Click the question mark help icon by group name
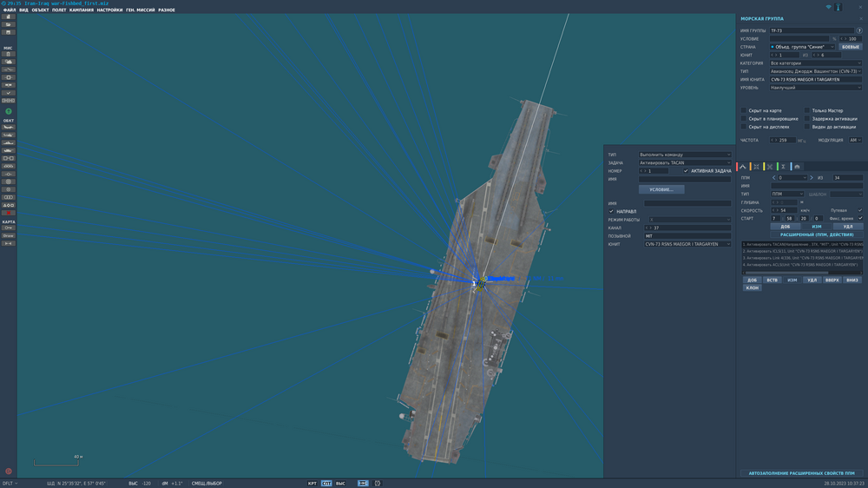This screenshot has width=868, height=488. [859, 31]
